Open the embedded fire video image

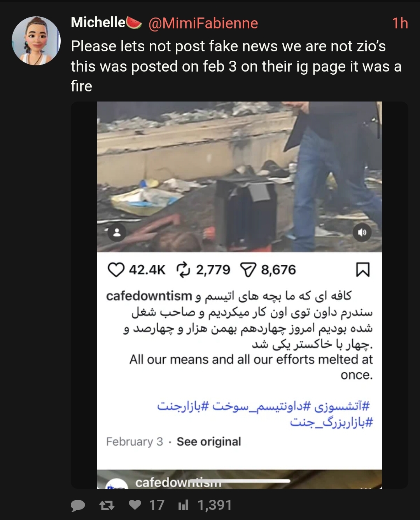click(240, 177)
